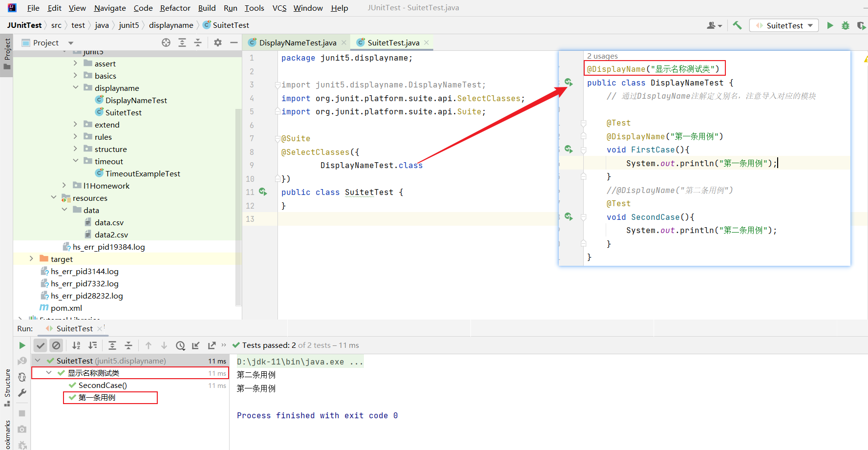The image size is (868, 450).
Task: Toggle Show Ignored tests filter
Action: [x=56, y=345]
